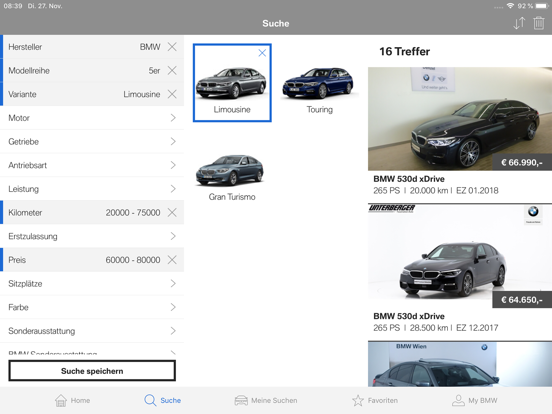Open the Sitzplätze filter
The image size is (552, 414).
92,283
